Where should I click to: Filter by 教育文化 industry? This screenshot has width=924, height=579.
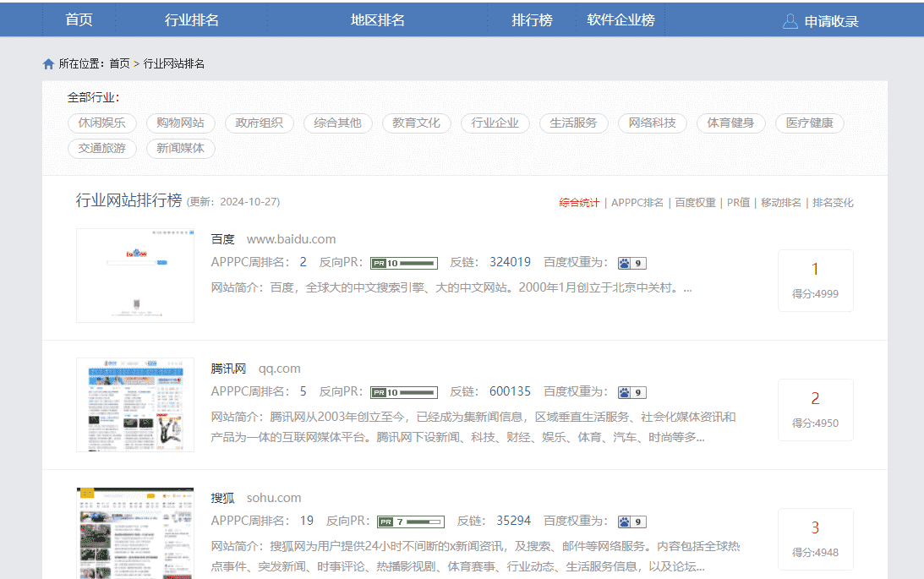point(417,123)
